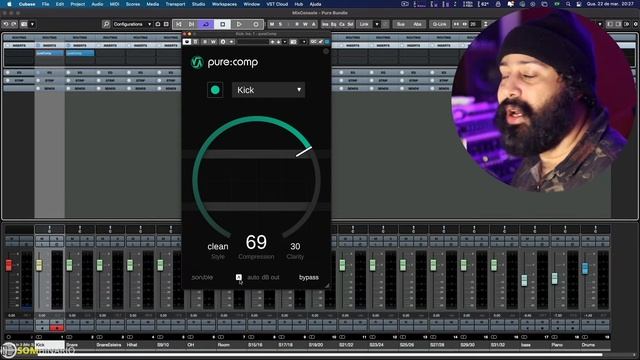This screenshot has width=640, height=360.
Task: Enable Write automation W in the plugin header
Action: point(213,42)
